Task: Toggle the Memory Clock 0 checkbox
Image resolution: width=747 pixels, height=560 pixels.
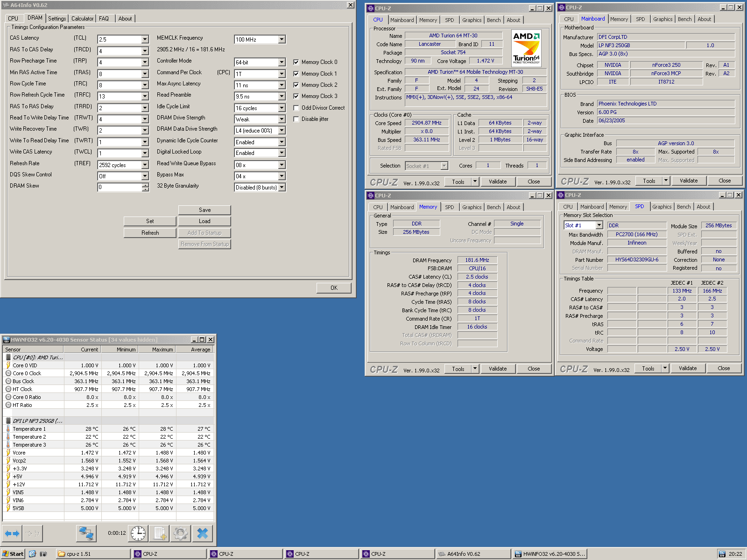Action: [296, 62]
